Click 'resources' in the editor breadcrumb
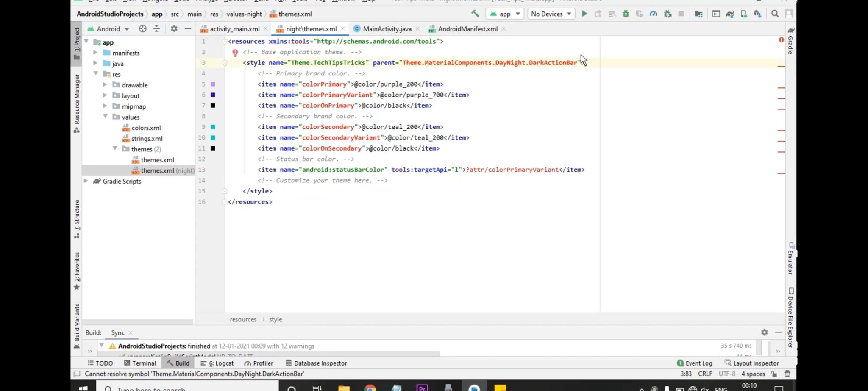 [x=243, y=319]
